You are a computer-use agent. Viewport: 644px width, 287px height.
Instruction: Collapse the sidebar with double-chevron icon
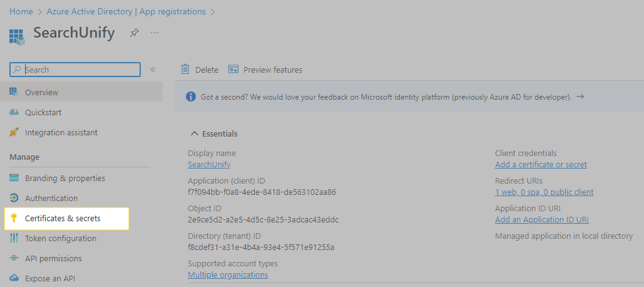point(153,70)
